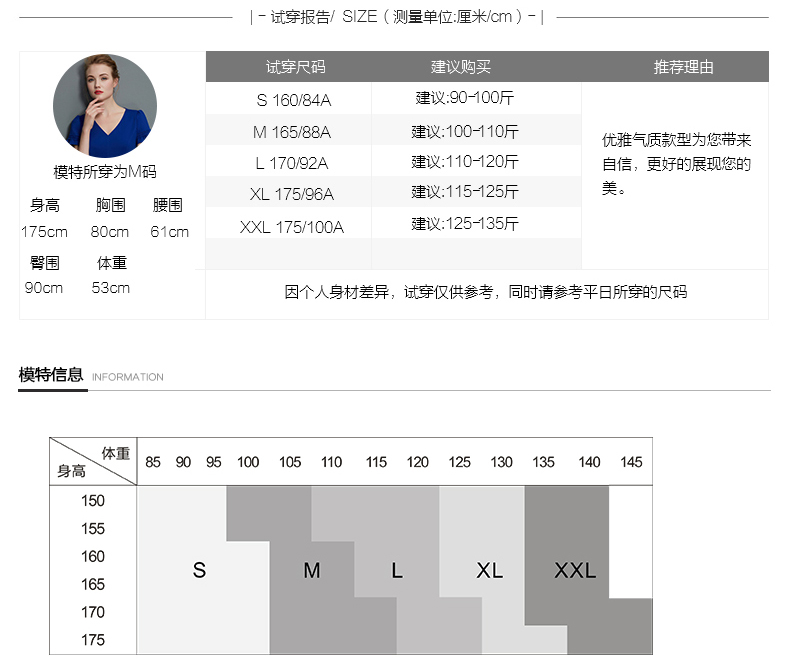The width and height of the screenshot is (790, 672).
Task: Click the 建议:100-110斤 weight suggestion
Action: (x=465, y=131)
